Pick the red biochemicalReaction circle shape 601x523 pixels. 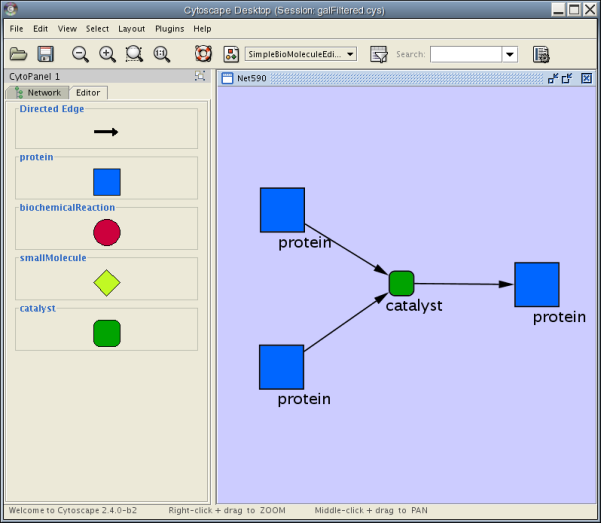click(107, 232)
